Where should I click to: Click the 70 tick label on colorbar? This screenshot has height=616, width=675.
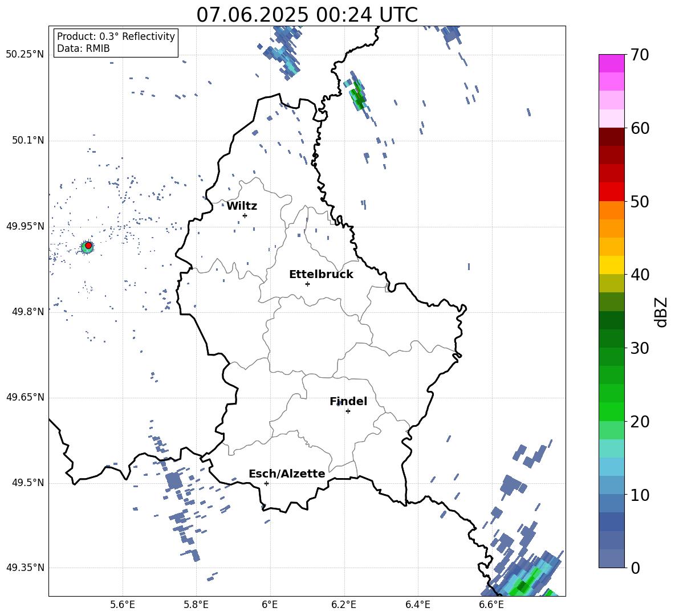(640, 55)
